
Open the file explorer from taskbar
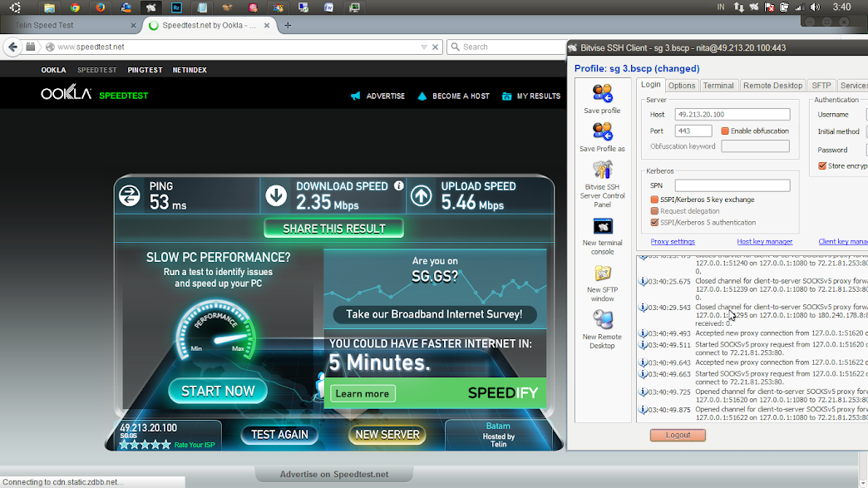[x=49, y=7]
